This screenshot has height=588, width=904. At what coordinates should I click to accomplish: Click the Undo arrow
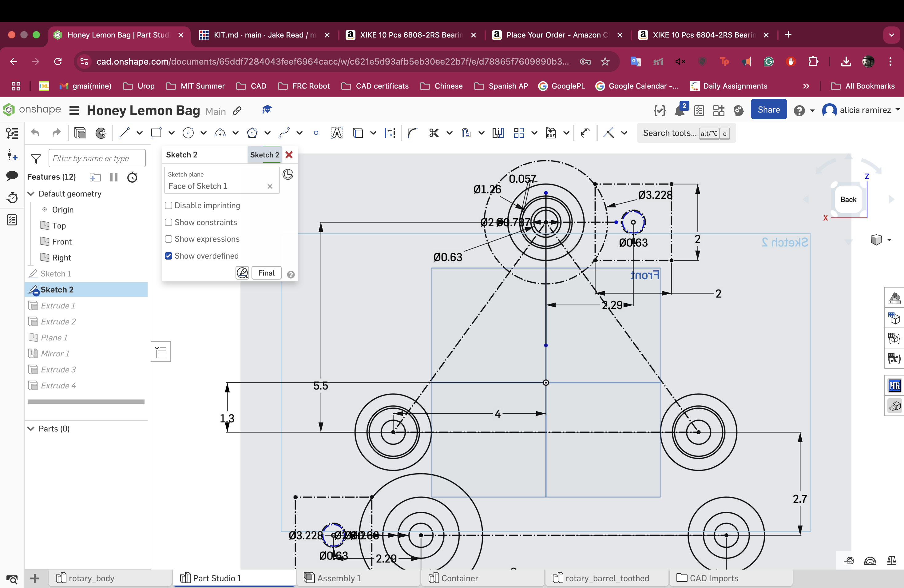[35, 133]
